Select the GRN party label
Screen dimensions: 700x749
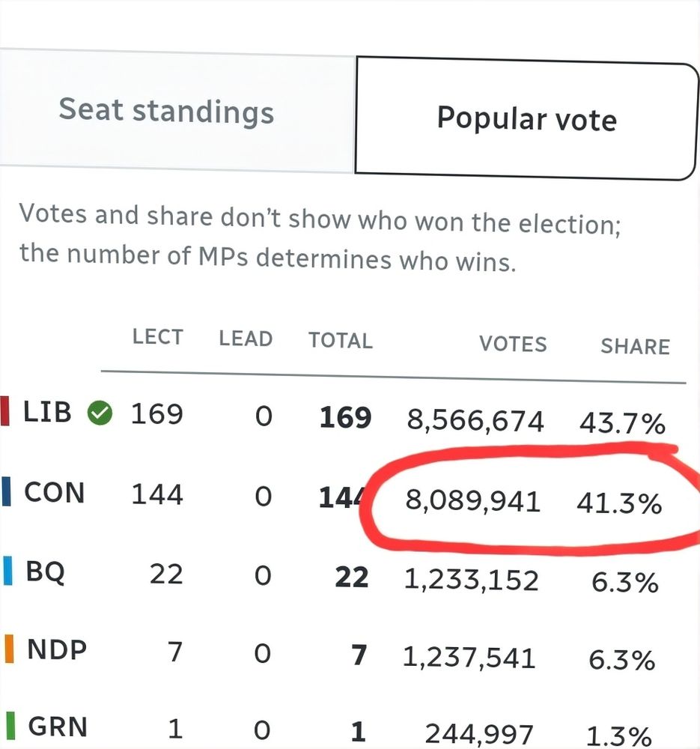tap(58, 727)
